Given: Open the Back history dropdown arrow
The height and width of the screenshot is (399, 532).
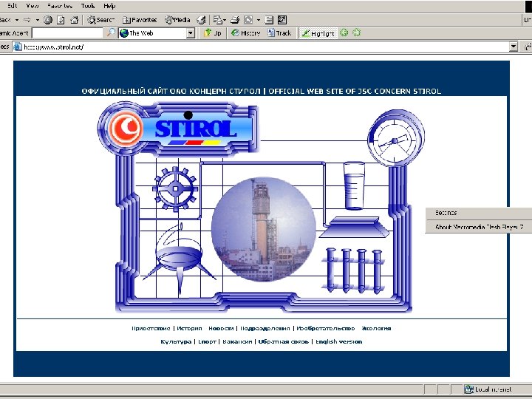Looking at the screenshot, I should point(16,20).
